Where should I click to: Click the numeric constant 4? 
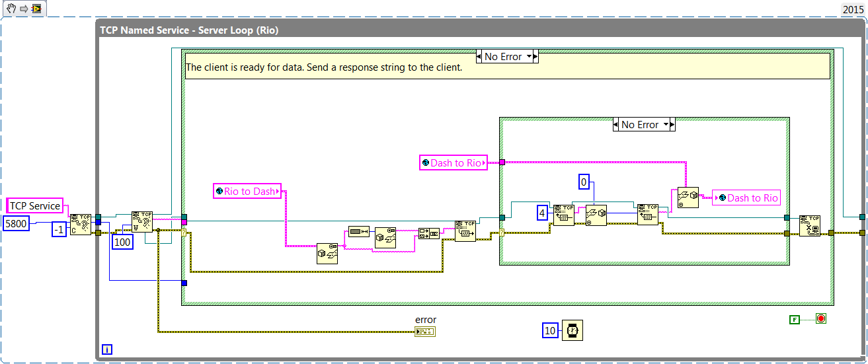pyautogui.click(x=542, y=213)
